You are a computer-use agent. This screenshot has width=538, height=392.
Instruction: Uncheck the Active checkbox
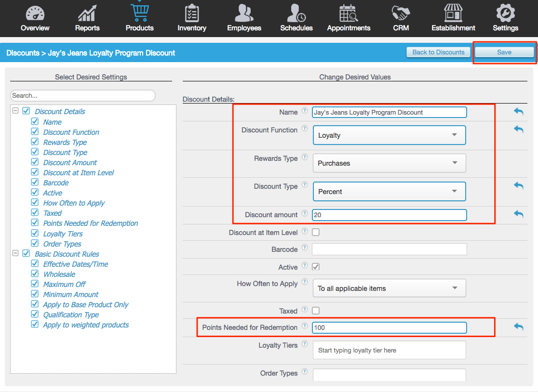coord(316,267)
